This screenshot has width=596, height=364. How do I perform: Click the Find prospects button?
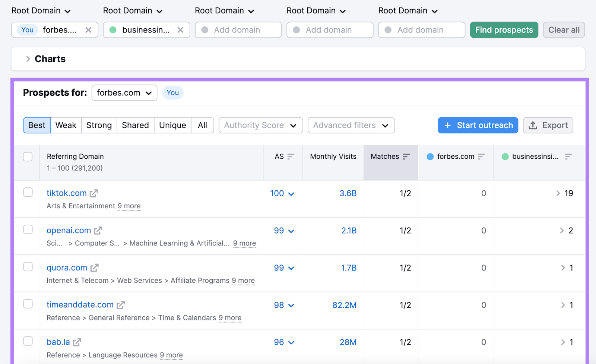pos(504,30)
